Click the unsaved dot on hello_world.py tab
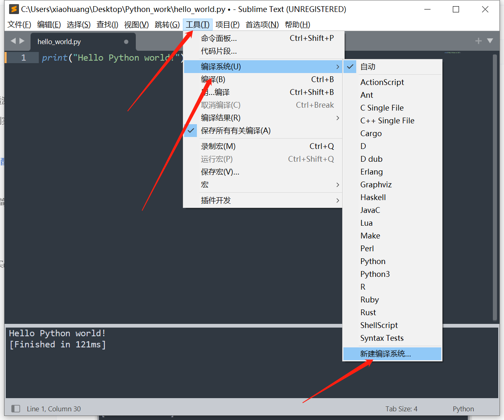The width and height of the screenshot is (504, 420). [x=126, y=42]
